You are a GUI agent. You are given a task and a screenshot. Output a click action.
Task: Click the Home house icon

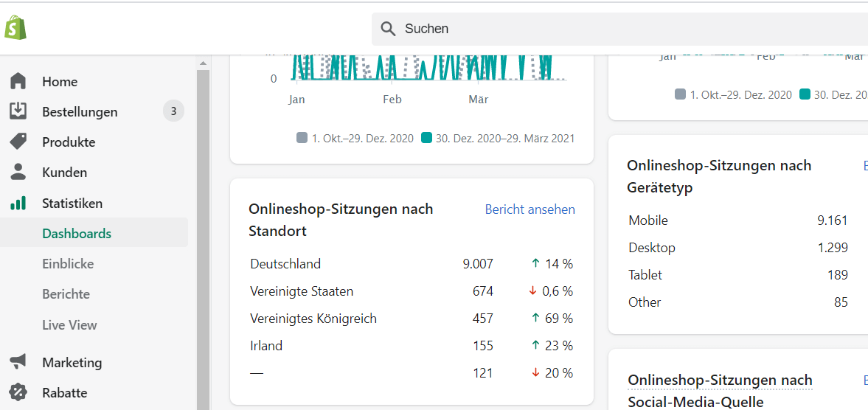pyautogui.click(x=18, y=81)
